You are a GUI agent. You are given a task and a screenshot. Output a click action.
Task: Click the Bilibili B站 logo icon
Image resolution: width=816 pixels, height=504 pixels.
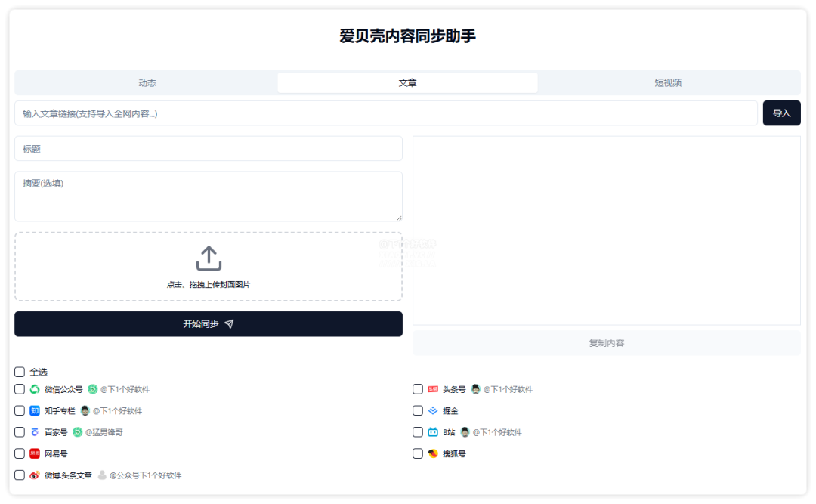[x=433, y=432]
